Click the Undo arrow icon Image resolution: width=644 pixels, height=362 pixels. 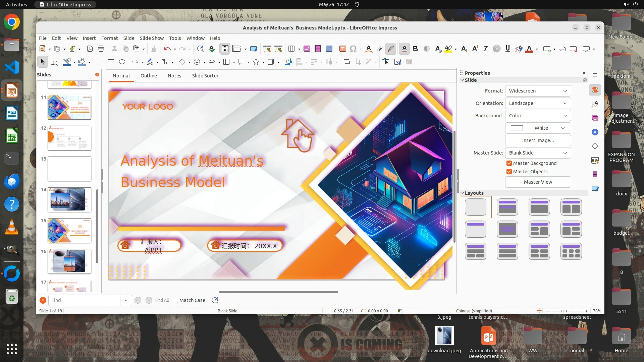pos(167,49)
